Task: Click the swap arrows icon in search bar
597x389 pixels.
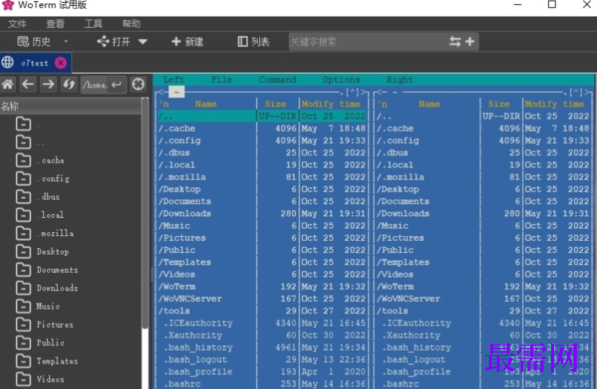Action: click(x=455, y=41)
